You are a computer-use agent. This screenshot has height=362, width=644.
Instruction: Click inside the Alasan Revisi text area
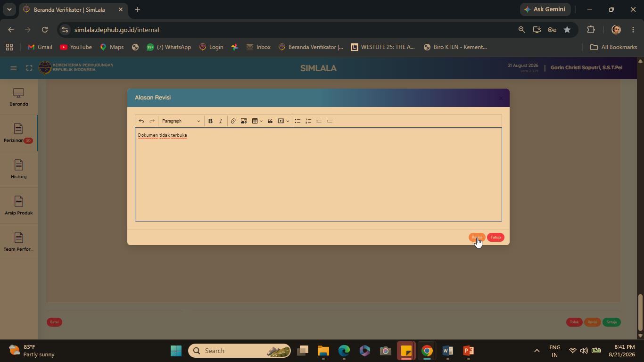click(x=318, y=174)
